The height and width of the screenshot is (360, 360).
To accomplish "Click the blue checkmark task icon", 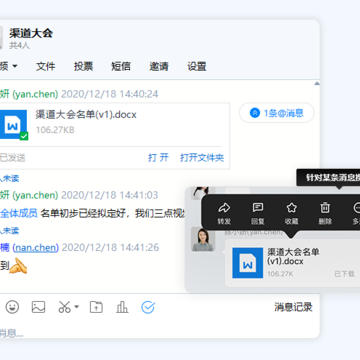I will click(x=148, y=307).
